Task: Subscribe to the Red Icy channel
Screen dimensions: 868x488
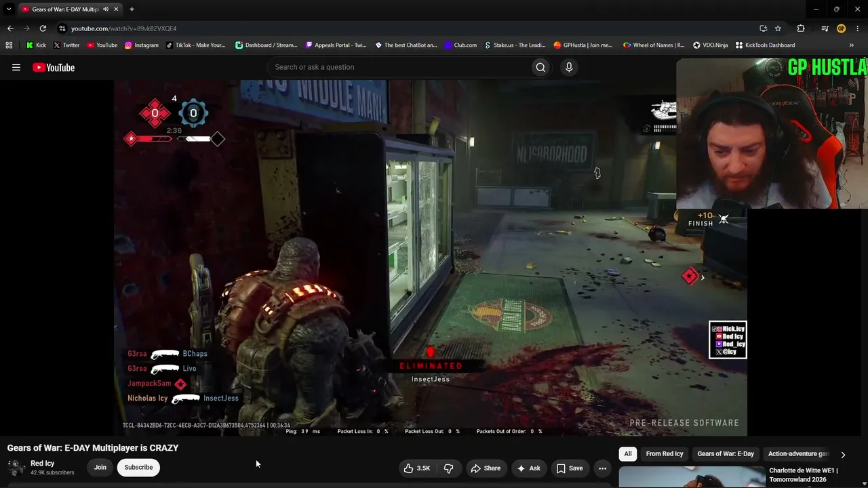Action: [x=138, y=467]
